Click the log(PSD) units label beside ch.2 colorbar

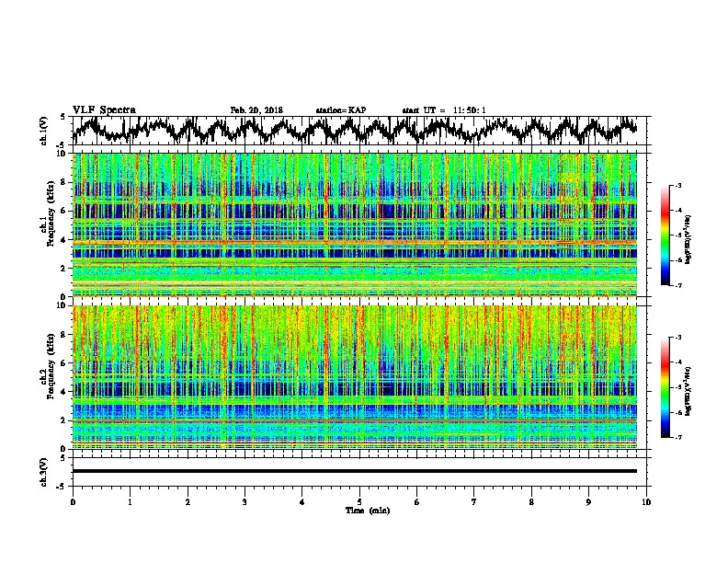(x=688, y=391)
